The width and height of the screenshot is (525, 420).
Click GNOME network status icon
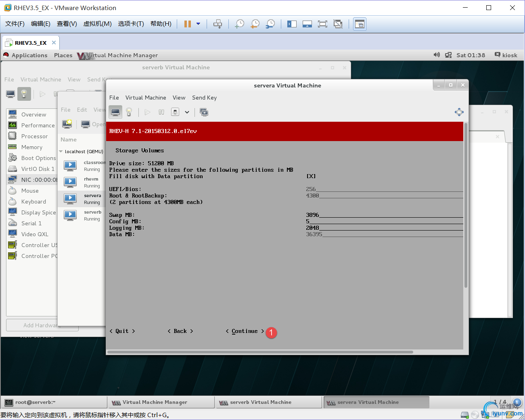point(448,55)
